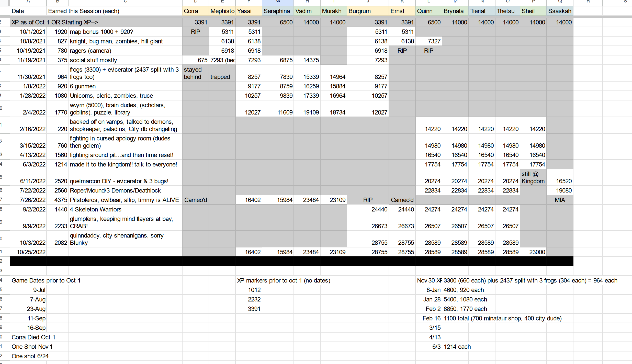Click the 'ragers (camera)' description cell

tap(125, 51)
